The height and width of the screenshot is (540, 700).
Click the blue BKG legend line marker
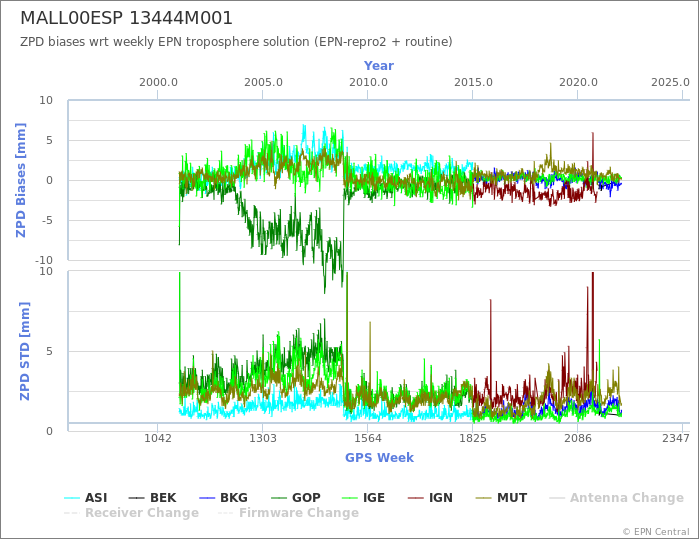(207, 498)
